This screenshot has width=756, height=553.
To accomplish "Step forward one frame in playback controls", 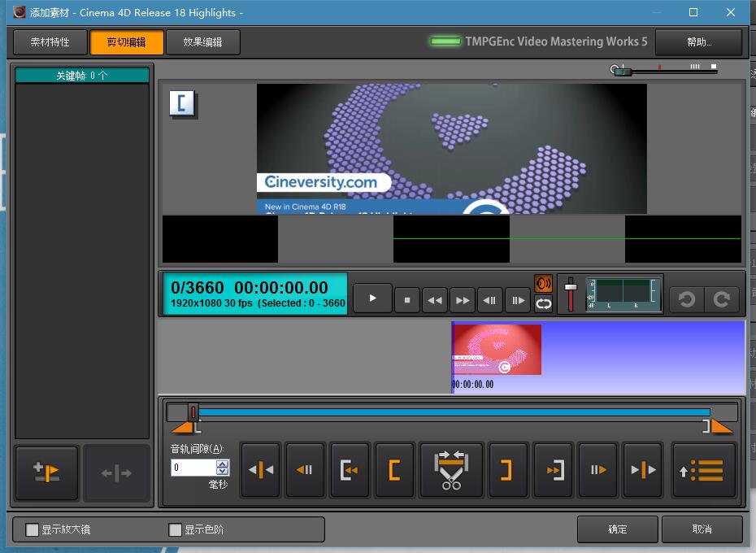I will 519,300.
